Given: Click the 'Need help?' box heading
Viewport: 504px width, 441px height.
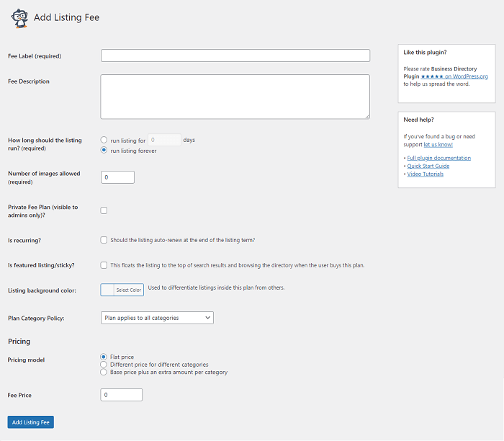Looking at the screenshot, I should [x=418, y=120].
